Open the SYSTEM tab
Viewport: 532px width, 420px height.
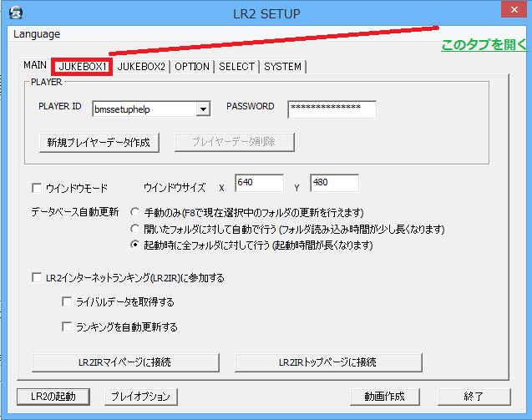click(x=282, y=67)
